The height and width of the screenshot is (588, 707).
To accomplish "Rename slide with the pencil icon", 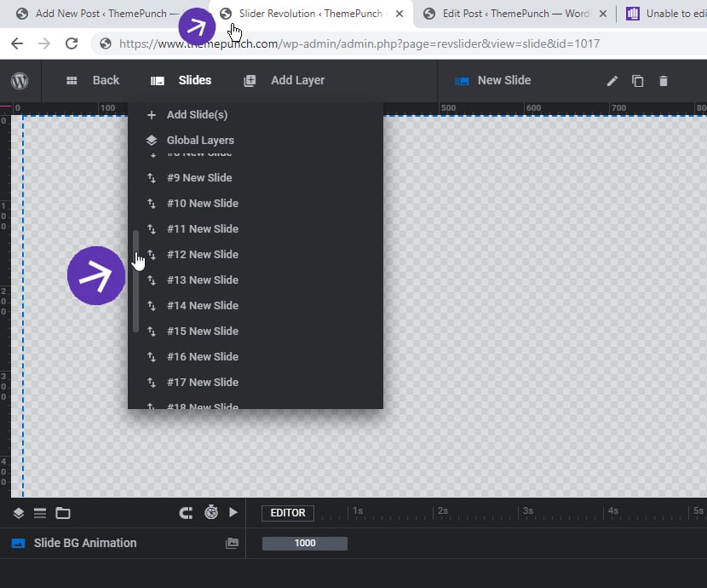I will pos(612,81).
